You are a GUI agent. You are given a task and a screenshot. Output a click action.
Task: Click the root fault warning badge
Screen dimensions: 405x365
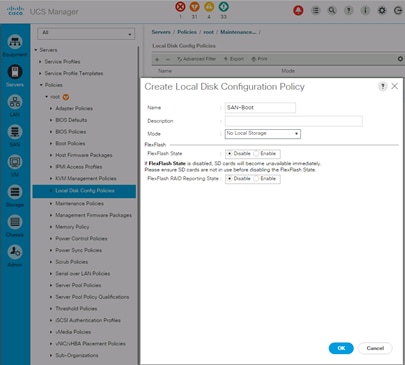coord(66,97)
